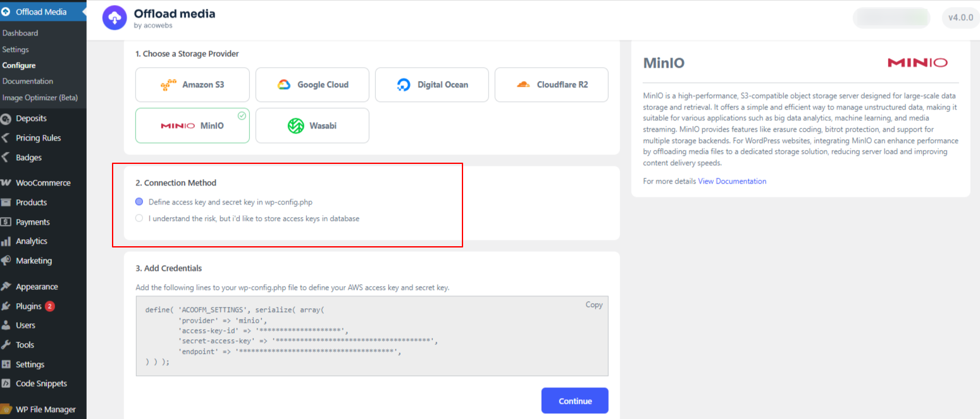
Task: Click the Amazon S3 logo icon
Action: pos(168,85)
